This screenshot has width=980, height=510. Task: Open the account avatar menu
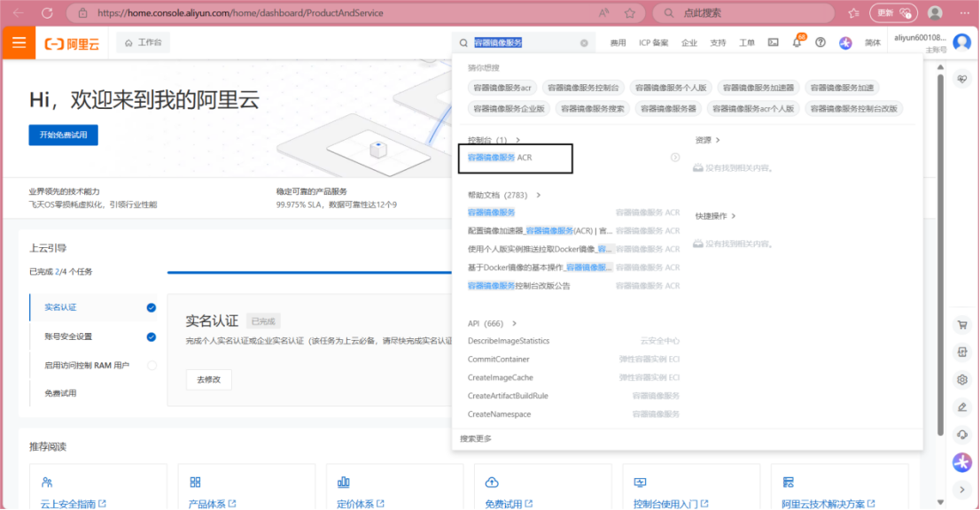coord(962,42)
